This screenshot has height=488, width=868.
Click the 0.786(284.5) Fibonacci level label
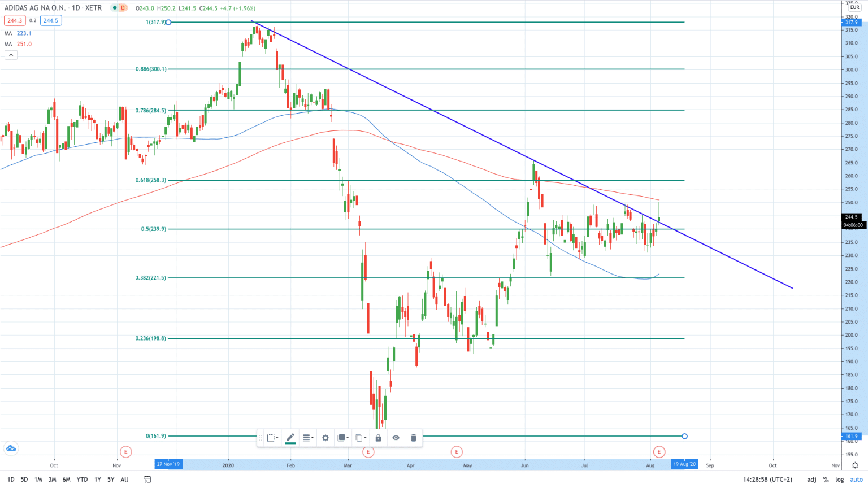(151, 111)
